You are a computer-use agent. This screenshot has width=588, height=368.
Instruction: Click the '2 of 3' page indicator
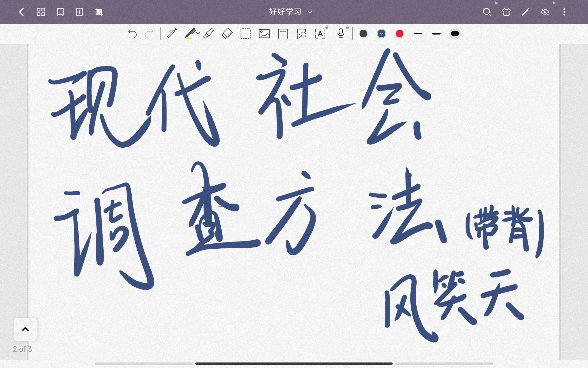pyautogui.click(x=22, y=349)
